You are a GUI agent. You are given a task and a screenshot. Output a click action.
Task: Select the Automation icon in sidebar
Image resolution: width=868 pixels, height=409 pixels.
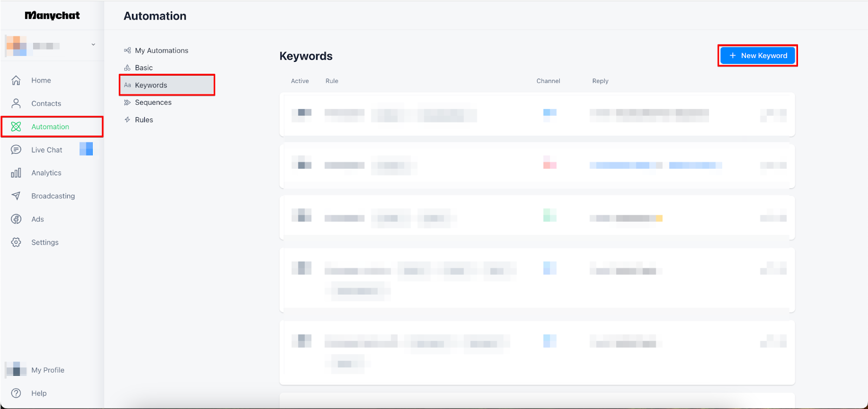[x=16, y=127]
